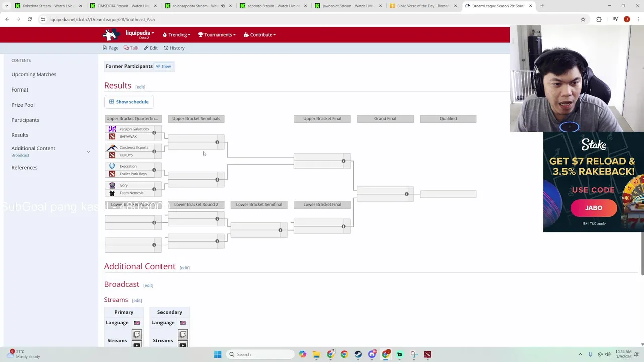Open Dota 2 from the taskbar
The width and height of the screenshot is (644, 362).
[427, 354]
